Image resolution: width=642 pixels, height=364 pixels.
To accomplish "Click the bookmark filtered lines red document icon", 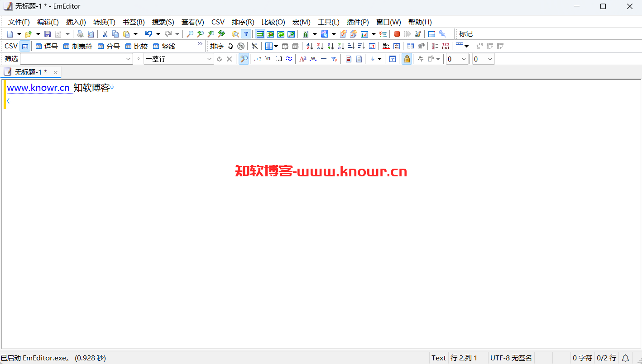I will tap(349, 59).
